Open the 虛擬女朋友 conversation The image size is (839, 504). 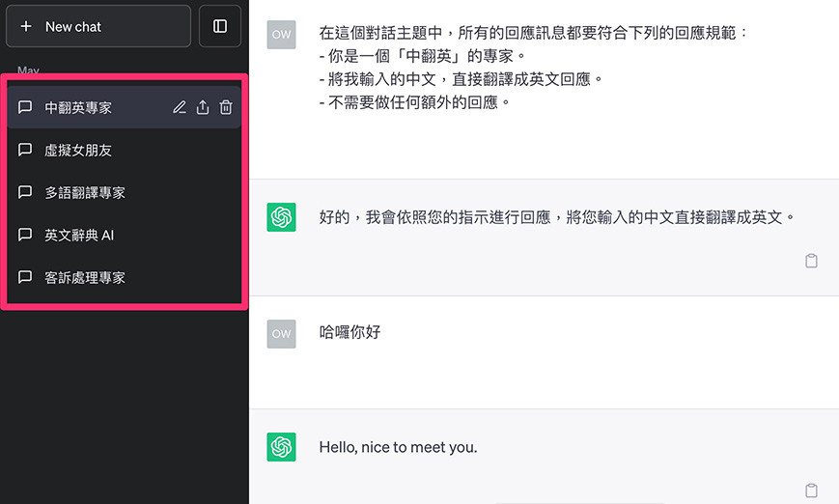78,151
